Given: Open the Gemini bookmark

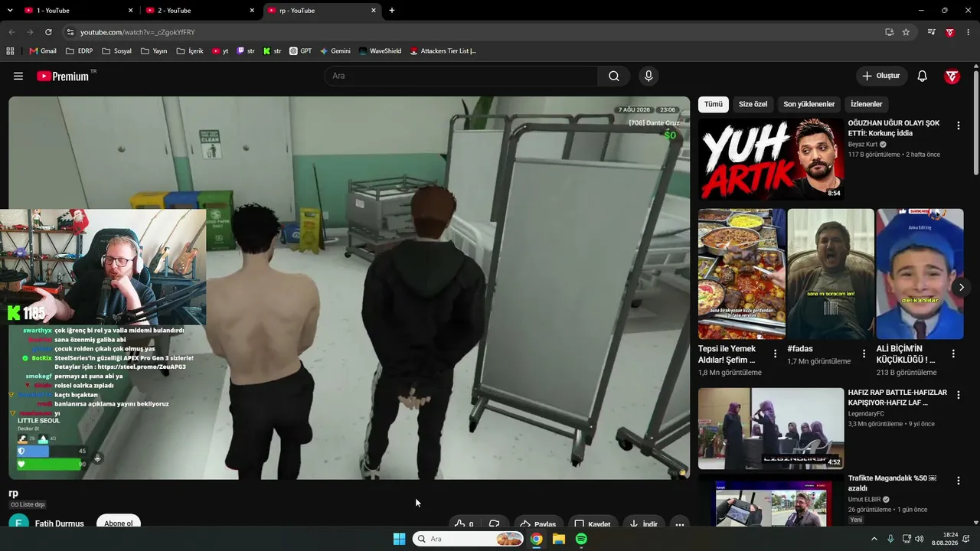Looking at the screenshot, I should pos(335,51).
